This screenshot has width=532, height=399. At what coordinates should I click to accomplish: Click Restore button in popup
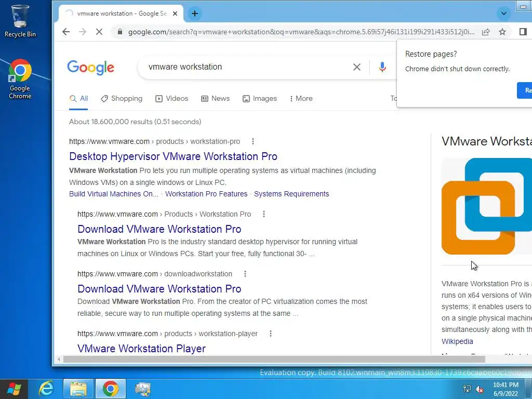point(525,90)
